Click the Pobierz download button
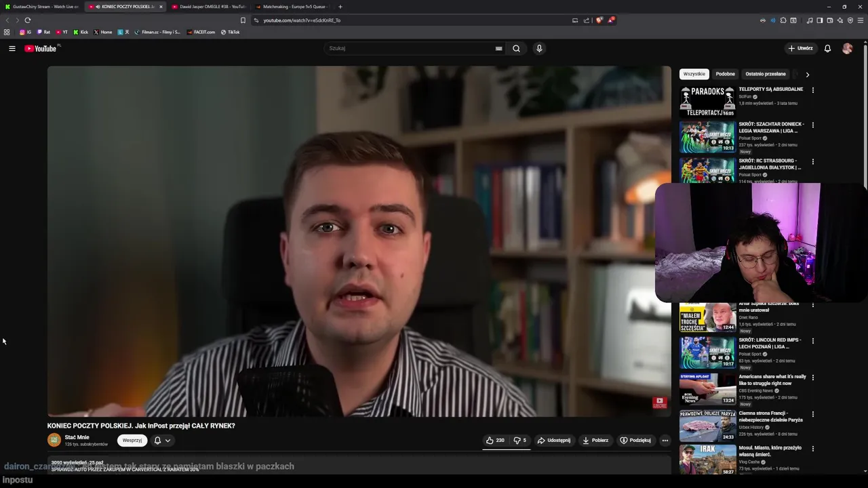This screenshot has height=488, width=868. 595,441
